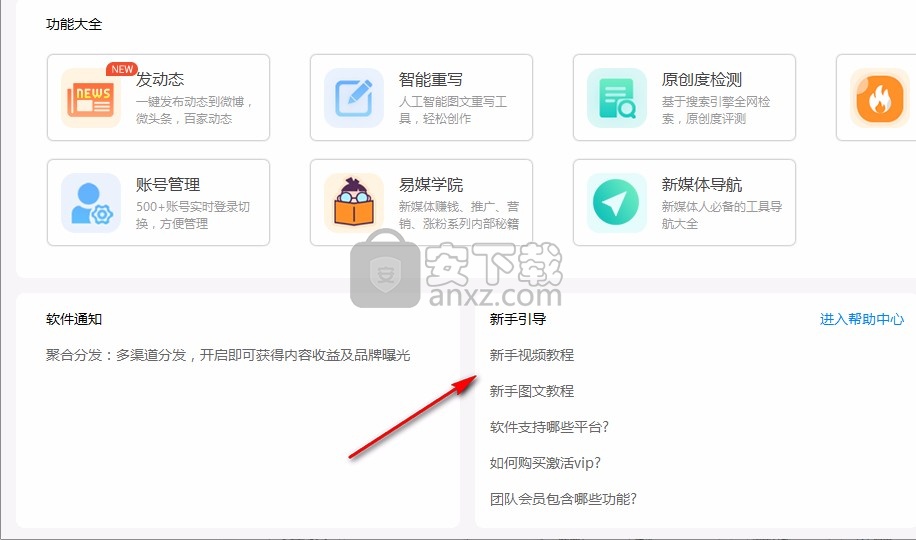This screenshot has width=916, height=540.
Task: Open 新手图文教程 guide
Action: tap(532, 391)
